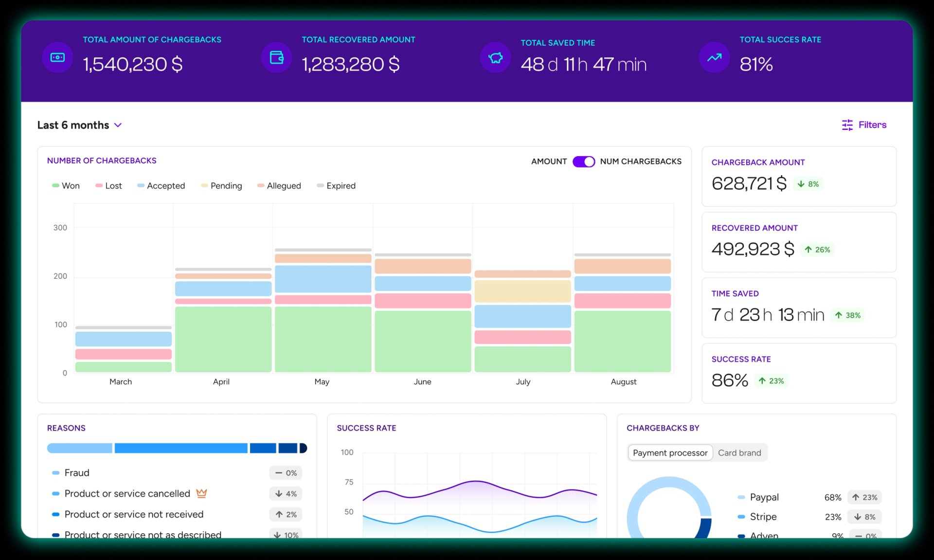Click the chargebacks card icon

57,57
